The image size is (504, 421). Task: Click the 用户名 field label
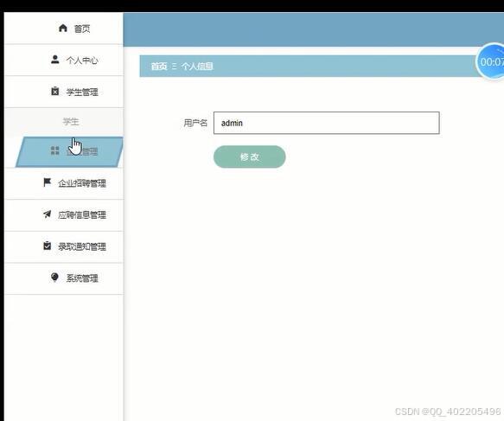(x=195, y=123)
